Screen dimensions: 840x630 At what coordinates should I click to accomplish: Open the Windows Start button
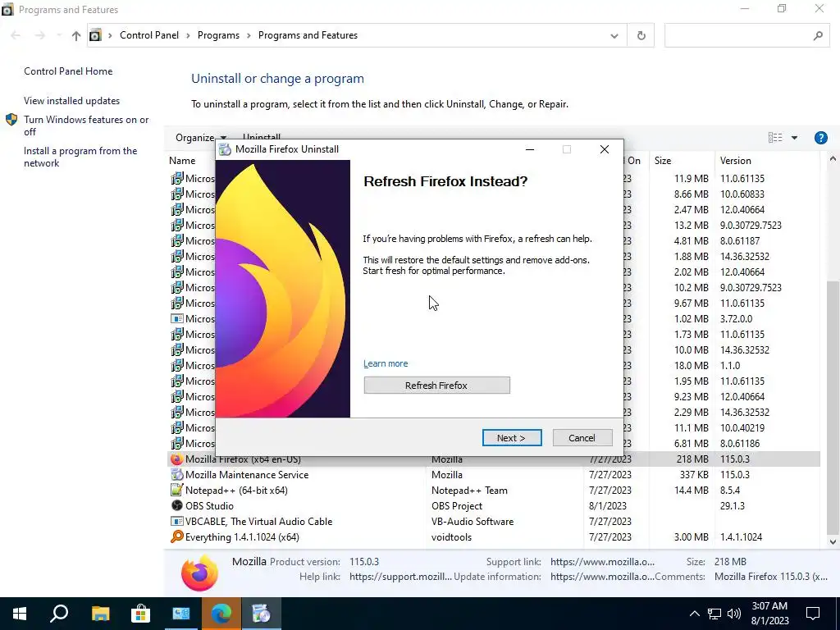point(20,614)
